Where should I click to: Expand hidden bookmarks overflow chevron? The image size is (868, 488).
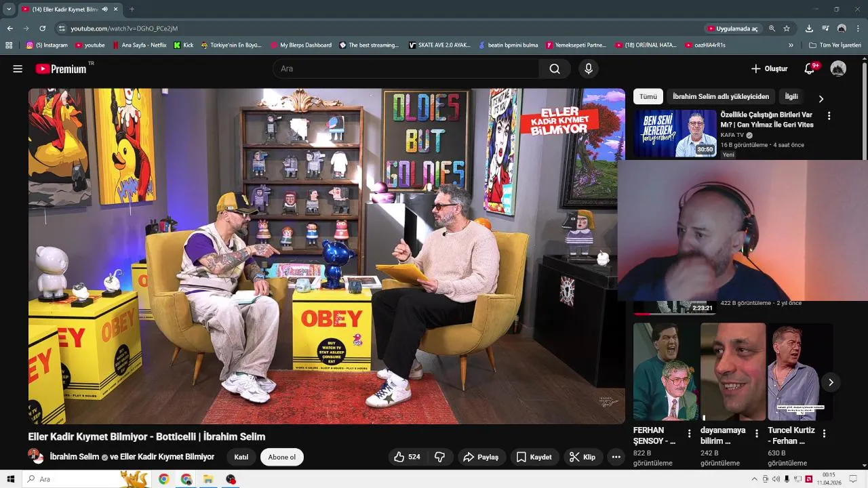[791, 45]
